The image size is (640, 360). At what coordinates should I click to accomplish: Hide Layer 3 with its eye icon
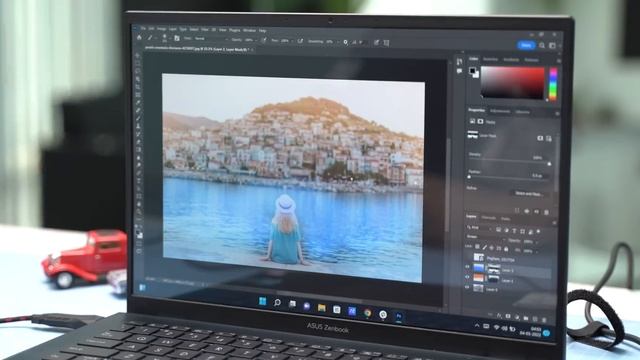[x=467, y=267]
